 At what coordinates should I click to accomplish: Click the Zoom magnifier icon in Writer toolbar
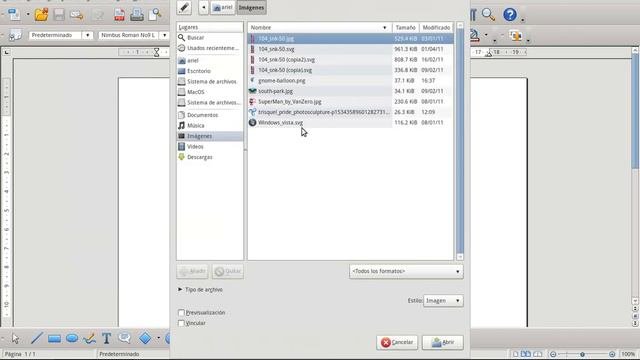click(488, 15)
